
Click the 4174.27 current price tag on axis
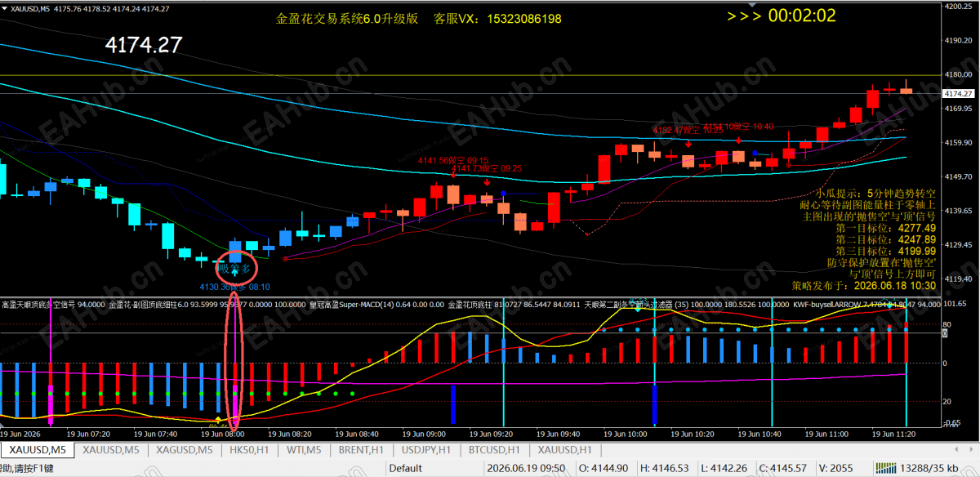(x=959, y=93)
